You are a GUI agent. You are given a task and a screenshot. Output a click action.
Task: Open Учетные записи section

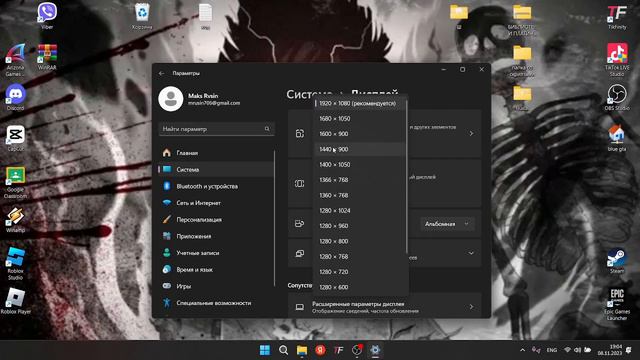pyautogui.click(x=216, y=253)
